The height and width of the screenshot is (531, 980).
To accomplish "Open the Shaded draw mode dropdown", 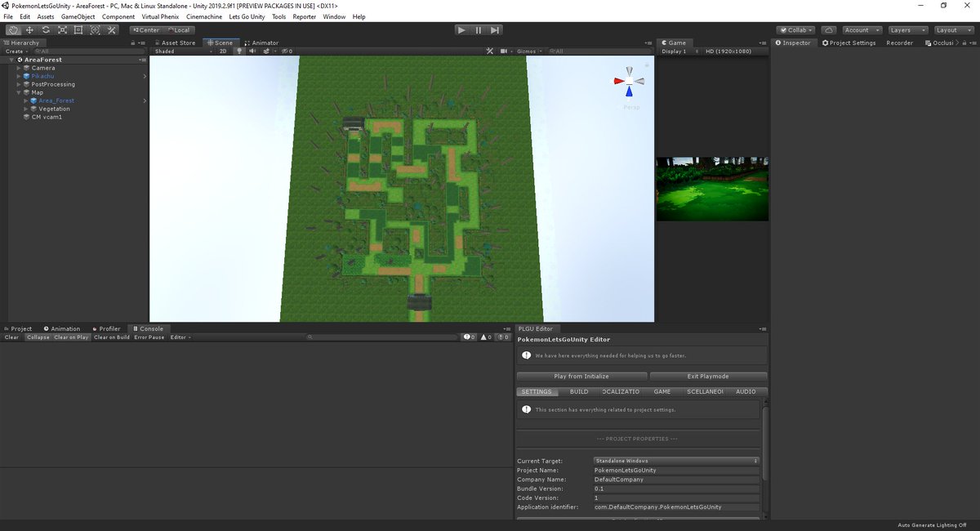I will tap(184, 51).
